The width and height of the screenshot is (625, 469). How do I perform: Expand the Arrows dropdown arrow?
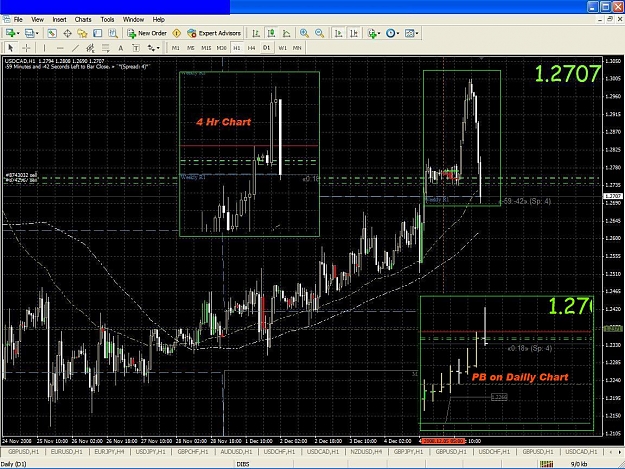pos(158,48)
